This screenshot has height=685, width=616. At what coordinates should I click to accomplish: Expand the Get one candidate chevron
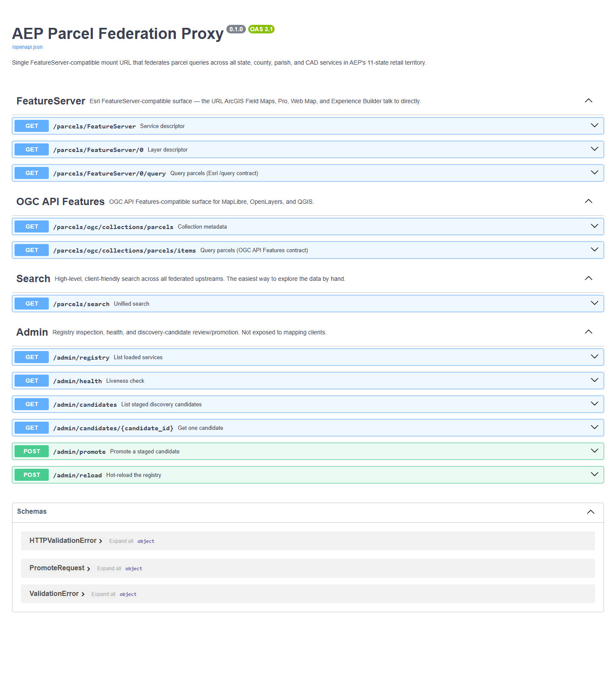[x=595, y=427]
